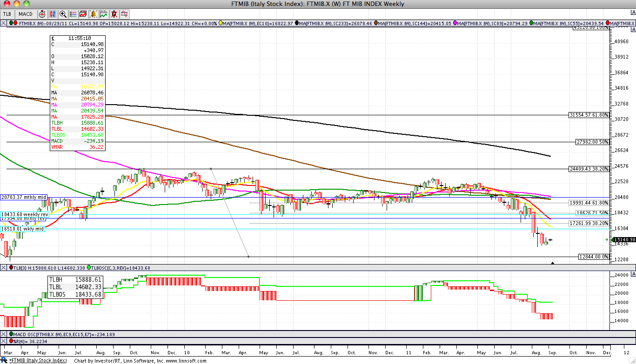The image size is (636, 364).
Task: Click the magenta SC89 moving average dot
Action: click(455, 23)
